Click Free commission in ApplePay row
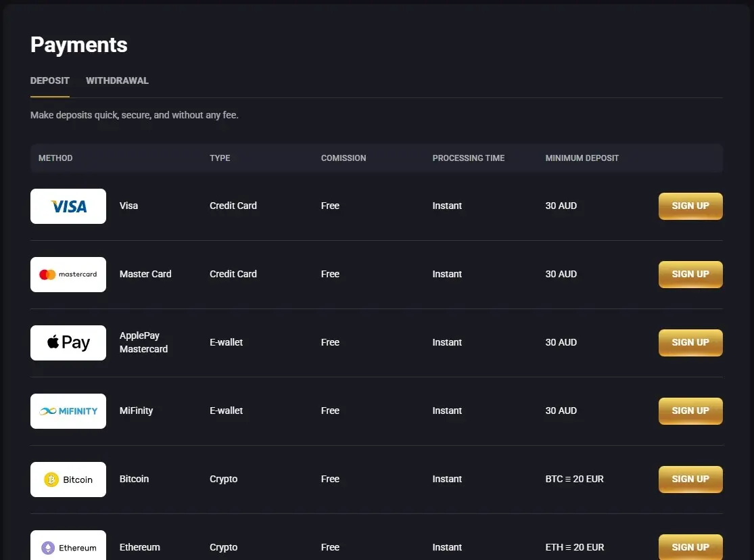The height and width of the screenshot is (560, 754). pos(331,342)
